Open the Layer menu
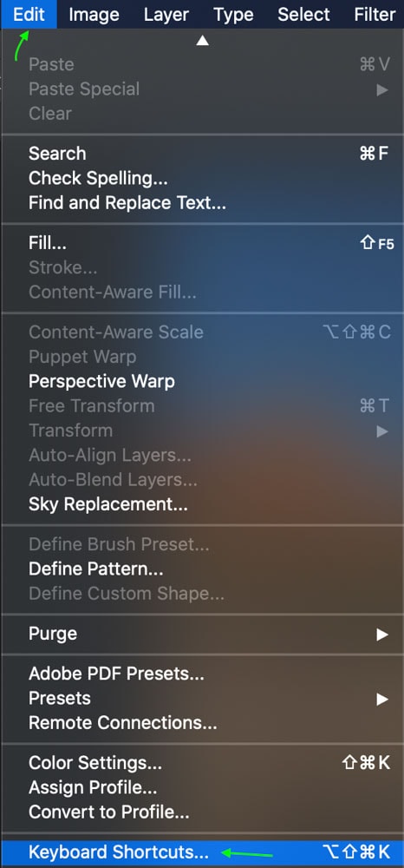The height and width of the screenshot is (868, 404). (x=166, y=15)
